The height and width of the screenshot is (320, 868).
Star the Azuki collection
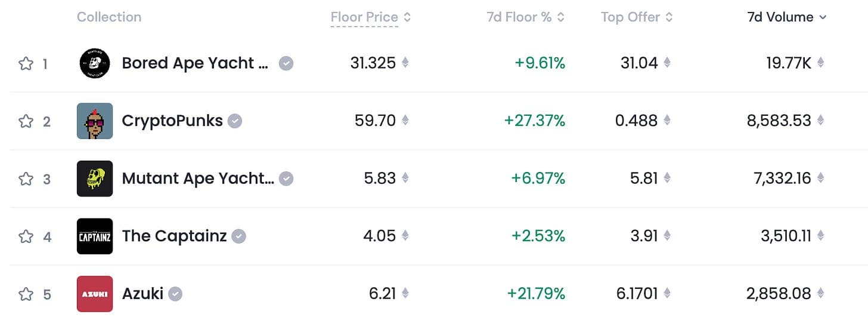click(x=26, y=294)
